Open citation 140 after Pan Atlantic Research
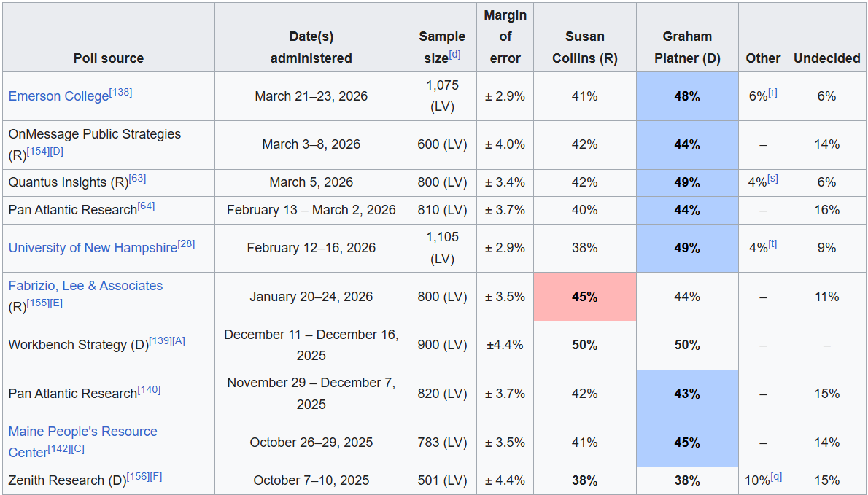 (x=149, y=390)
